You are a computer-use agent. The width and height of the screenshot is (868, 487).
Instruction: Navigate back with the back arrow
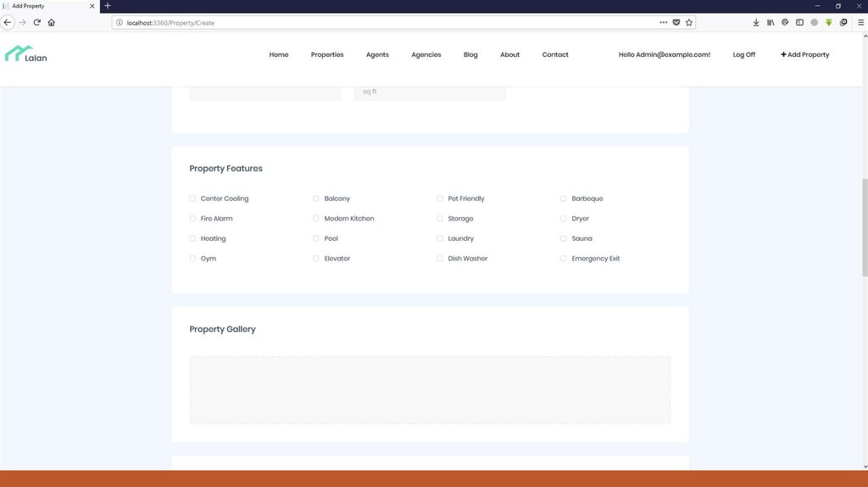[x=8, y=22]
